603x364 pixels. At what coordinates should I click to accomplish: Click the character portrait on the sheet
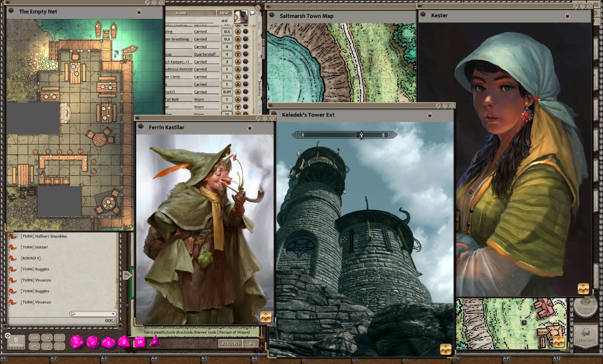click(240, 17)
